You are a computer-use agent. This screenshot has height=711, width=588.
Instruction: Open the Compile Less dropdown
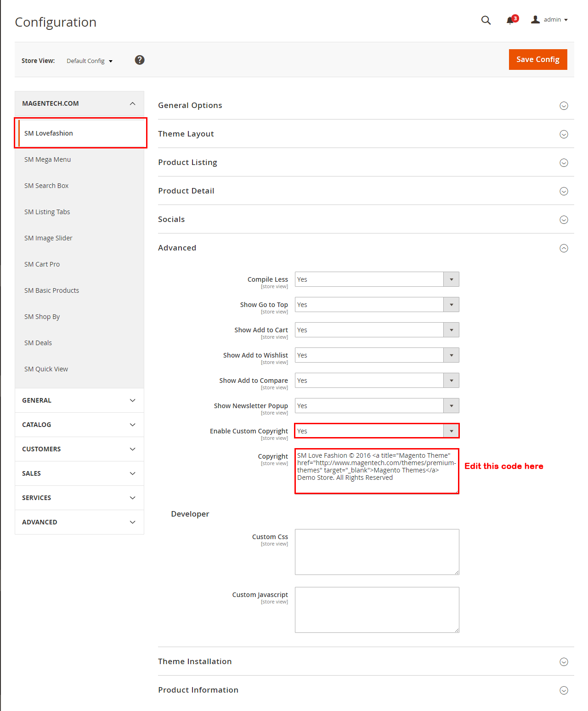click(377, 279)
